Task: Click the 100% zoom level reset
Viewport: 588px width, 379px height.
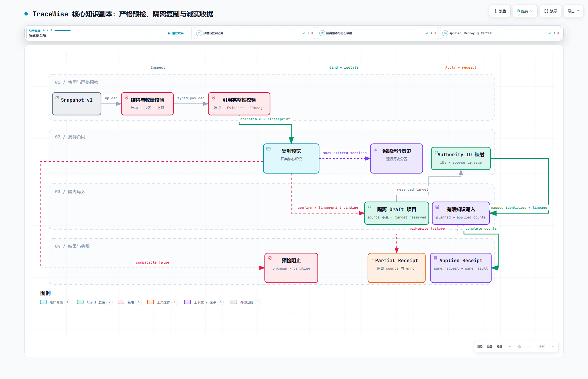Action: (x=541, y=347)
